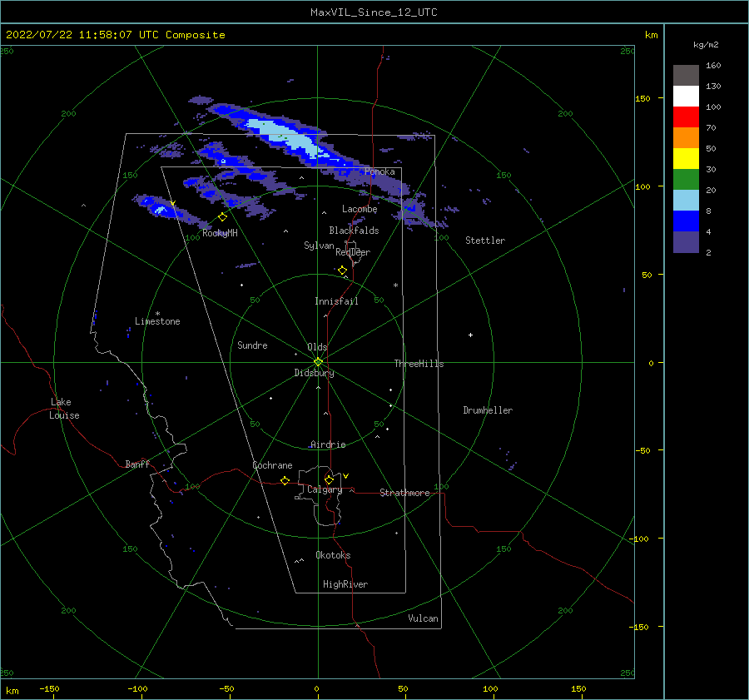Click the RockyMH town label
This screenshot has width=749, height=700.
tap(220, 233)
